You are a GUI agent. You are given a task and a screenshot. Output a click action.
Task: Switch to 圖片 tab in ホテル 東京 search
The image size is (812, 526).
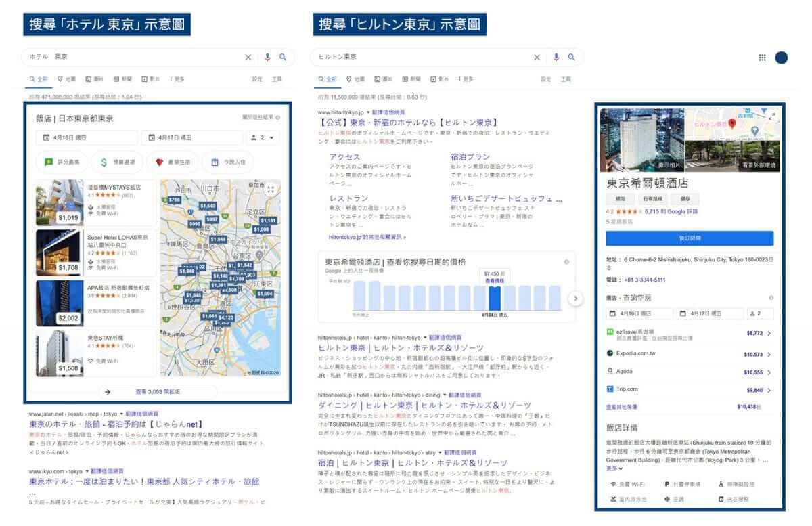coord(95,79)
